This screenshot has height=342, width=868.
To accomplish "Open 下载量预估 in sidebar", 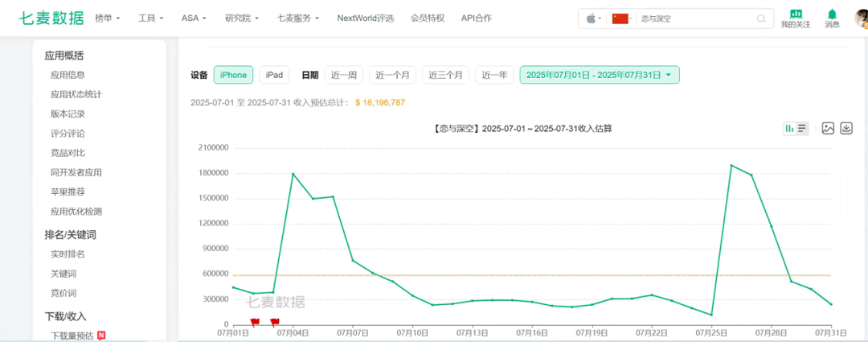I will (x=72, y=336).
